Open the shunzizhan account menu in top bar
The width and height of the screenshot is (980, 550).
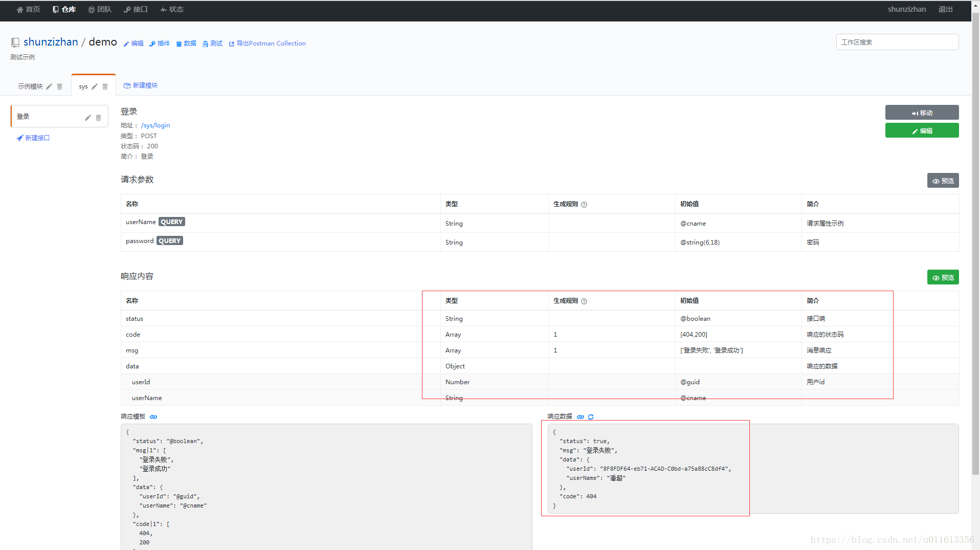pyautogui.click(x=907, y=9)
